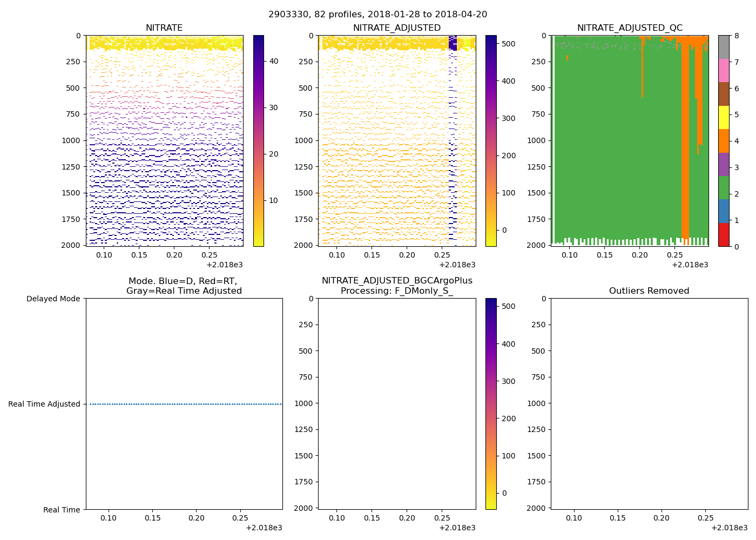
Task: Click the pink segment of the QC colorbar
Action: 724,70
